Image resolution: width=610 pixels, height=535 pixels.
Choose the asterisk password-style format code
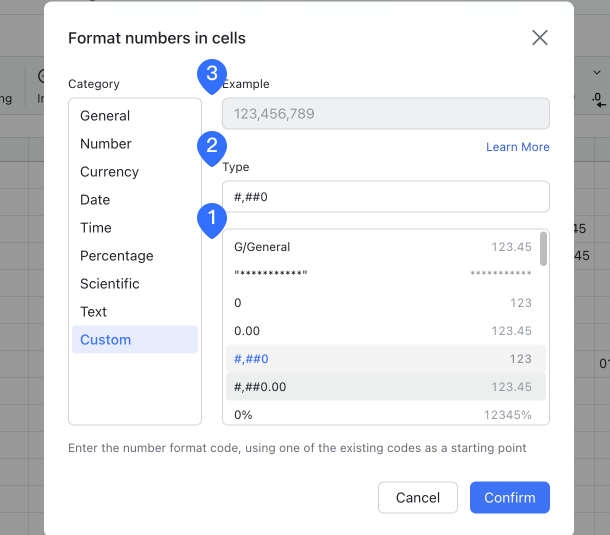380,275
